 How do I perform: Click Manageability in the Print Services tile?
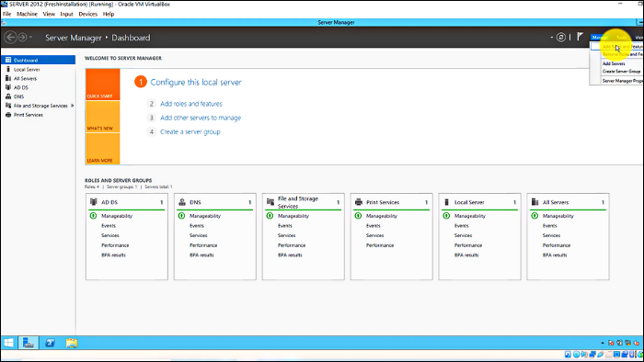(382, 216)
